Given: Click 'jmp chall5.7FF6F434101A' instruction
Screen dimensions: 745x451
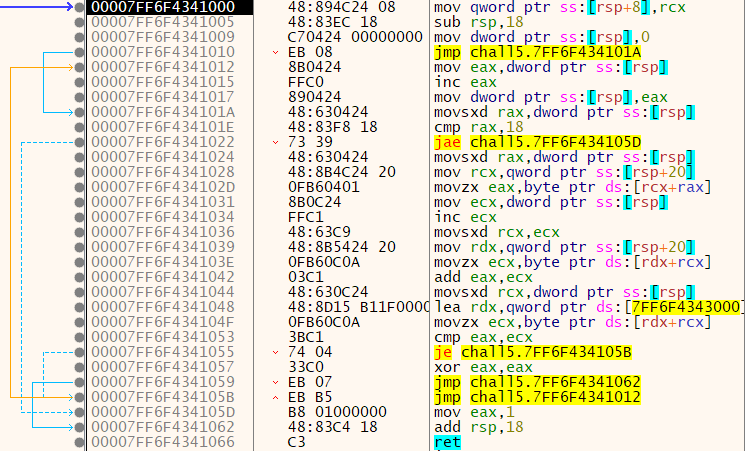Looking at the screenshot, I should [537, 52].
